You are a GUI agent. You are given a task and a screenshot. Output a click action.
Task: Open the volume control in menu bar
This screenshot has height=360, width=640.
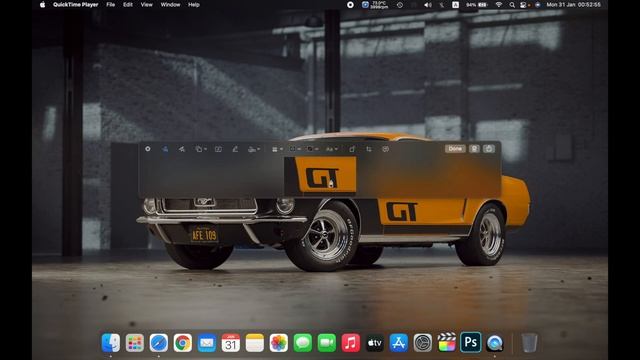click(427, 5)
